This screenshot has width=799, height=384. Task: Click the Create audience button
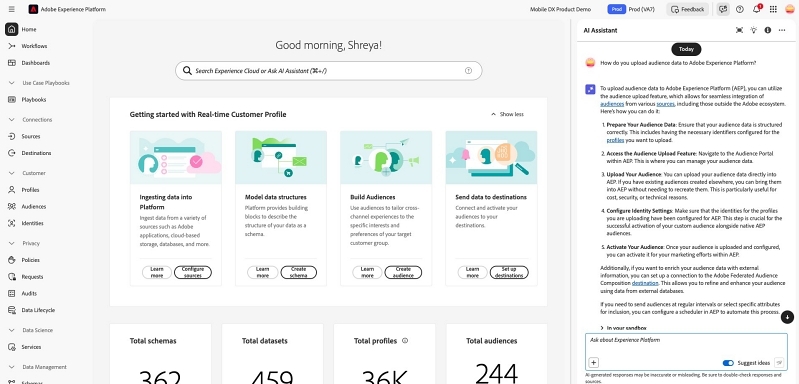tap(403, 272)
